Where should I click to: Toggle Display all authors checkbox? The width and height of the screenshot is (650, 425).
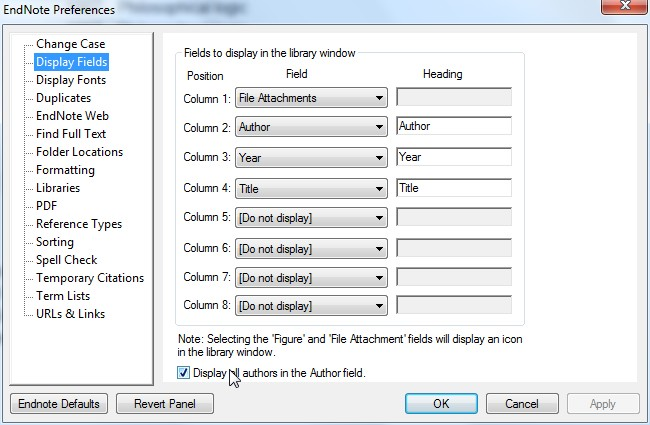point(183,373)
